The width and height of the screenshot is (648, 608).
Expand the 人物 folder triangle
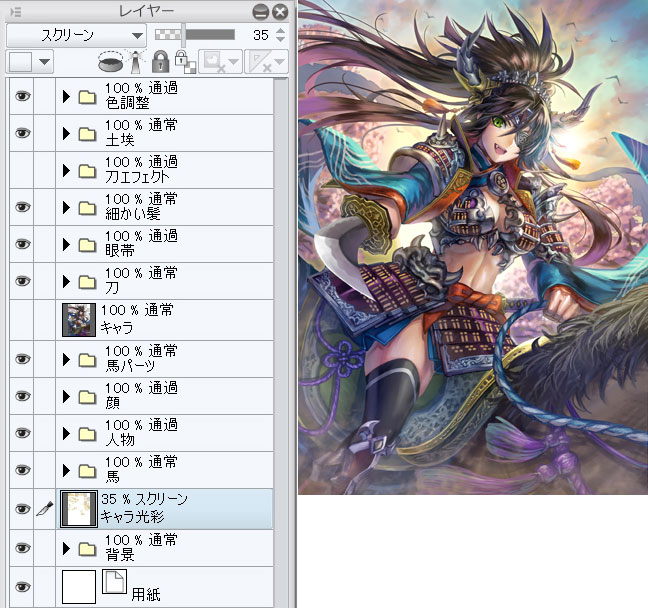66,434
